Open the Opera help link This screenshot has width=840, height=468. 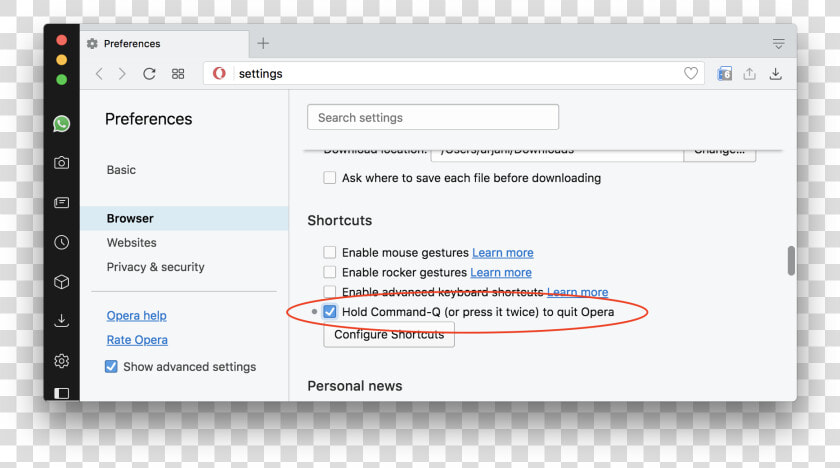[x=137, y=315]
